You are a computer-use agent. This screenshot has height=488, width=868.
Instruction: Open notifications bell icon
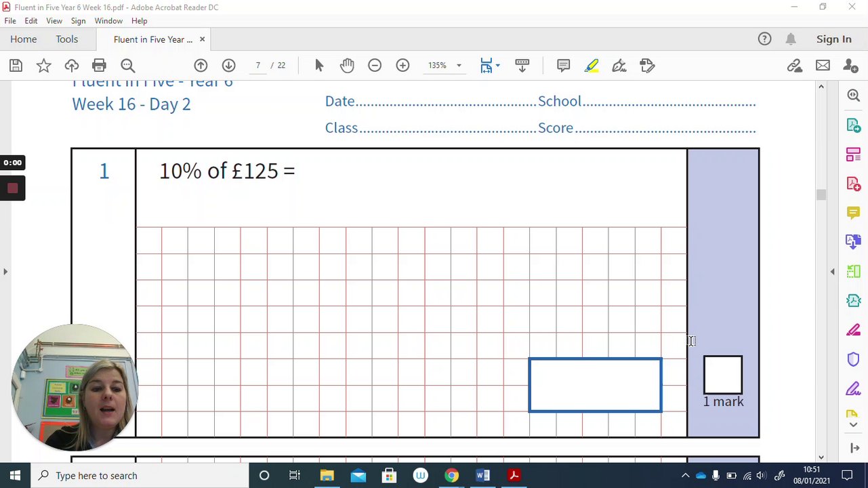pos(791,39)
